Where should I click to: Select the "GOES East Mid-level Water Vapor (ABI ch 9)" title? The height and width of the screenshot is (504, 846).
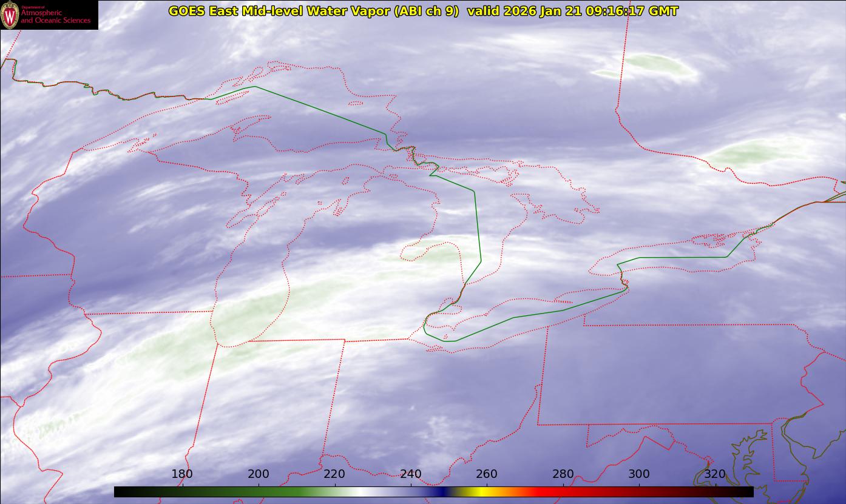click(x=314, y=11)
